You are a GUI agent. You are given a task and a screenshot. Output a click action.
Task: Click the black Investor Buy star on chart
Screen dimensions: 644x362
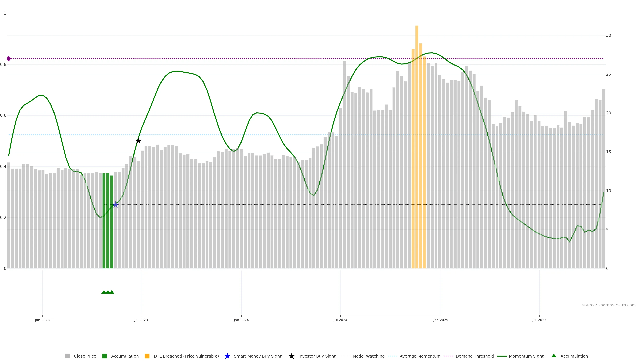click(138, 141)
